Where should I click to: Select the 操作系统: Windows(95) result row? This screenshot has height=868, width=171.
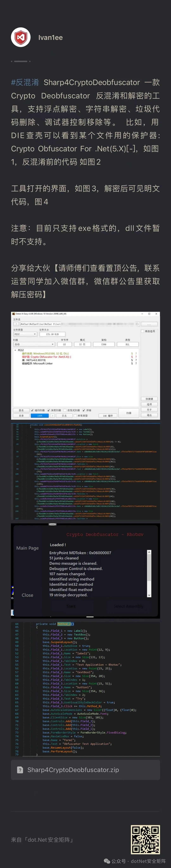coord(45,354)
